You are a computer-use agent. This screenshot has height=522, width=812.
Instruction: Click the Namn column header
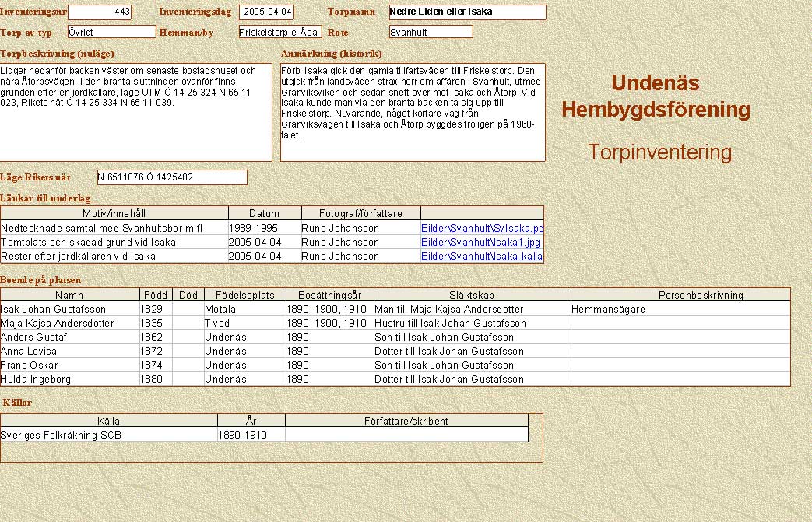point(70,296)
